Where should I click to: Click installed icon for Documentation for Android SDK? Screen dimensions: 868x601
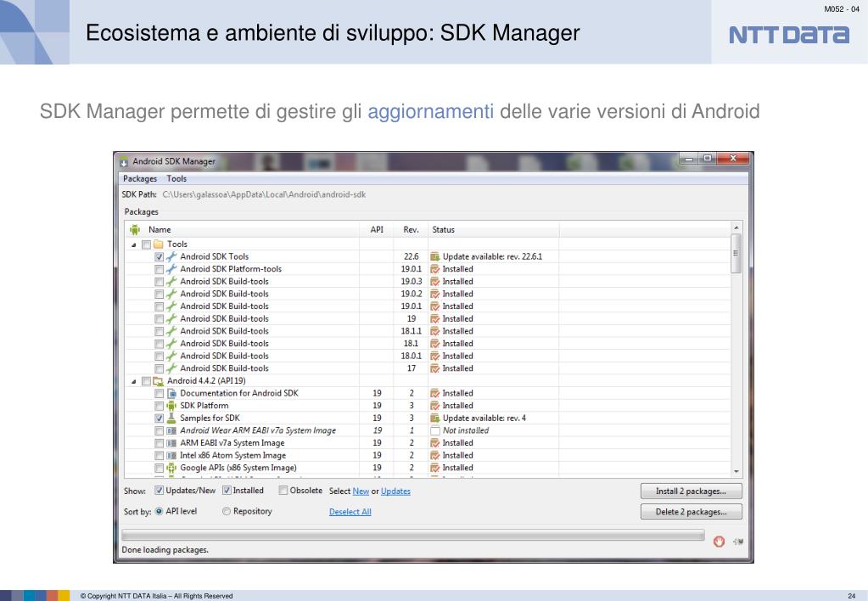point(435,393)
